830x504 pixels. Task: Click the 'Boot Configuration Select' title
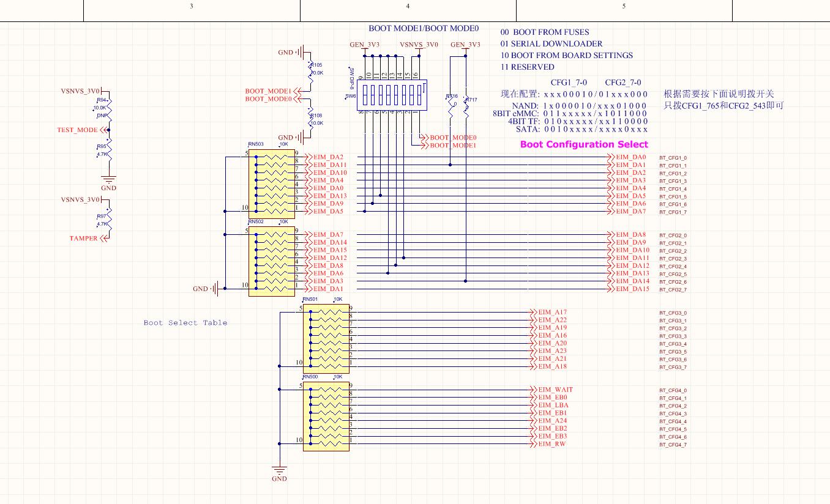click(584, 144)
